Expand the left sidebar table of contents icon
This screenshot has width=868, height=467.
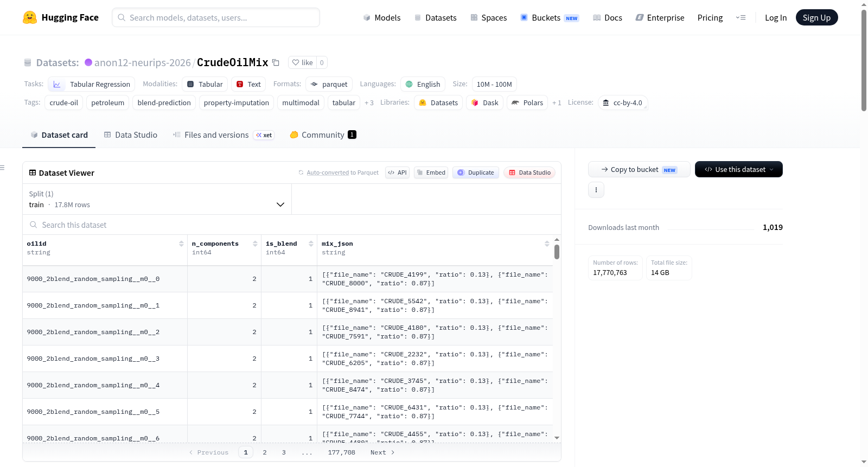(2, 168)
